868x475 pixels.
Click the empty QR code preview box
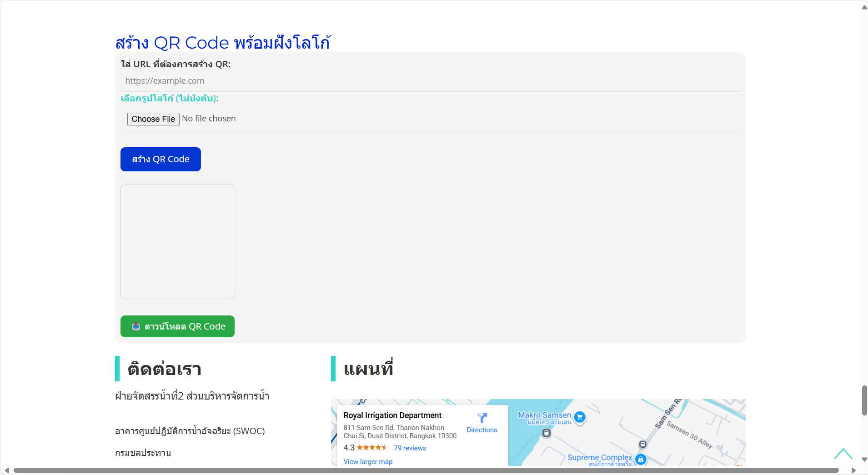tap(178, 242)
